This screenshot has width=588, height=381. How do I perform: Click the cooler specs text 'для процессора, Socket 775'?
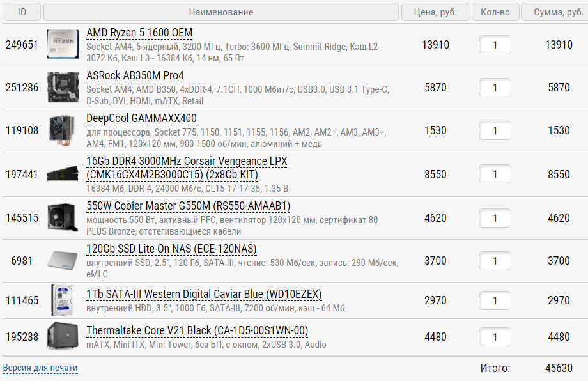point(236,138)
